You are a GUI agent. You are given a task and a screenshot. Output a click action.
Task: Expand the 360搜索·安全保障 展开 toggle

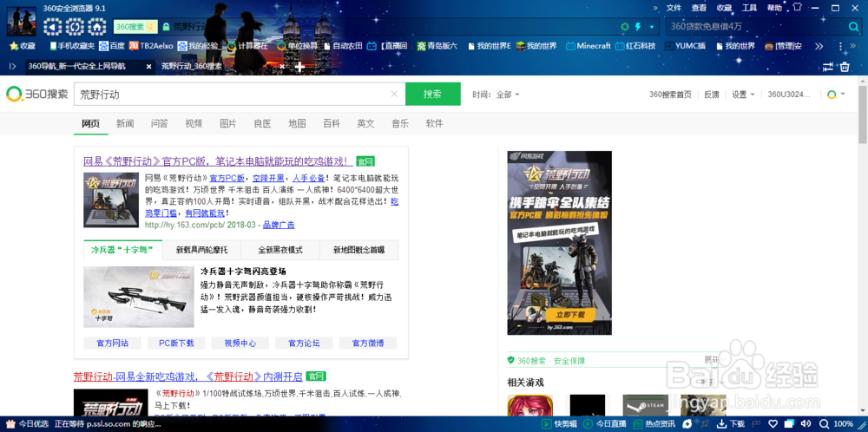pyautogui.click(x=716, y=359)
